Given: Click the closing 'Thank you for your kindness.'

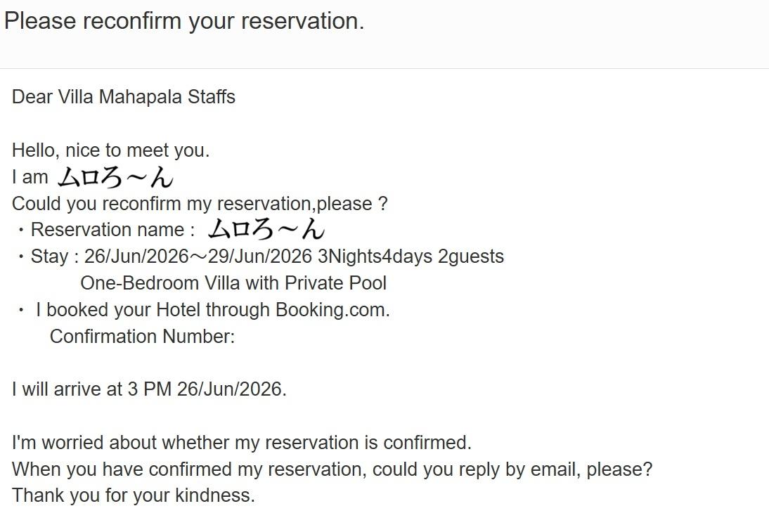Looking at the screenshot, I should (x=134, y=495).
